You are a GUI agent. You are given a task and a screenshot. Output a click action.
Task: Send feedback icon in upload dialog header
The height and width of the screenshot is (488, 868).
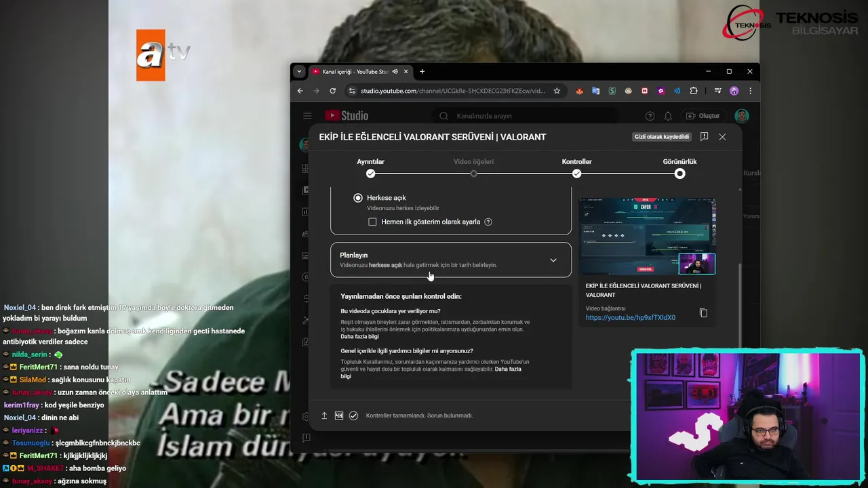(x=704, y=137)
